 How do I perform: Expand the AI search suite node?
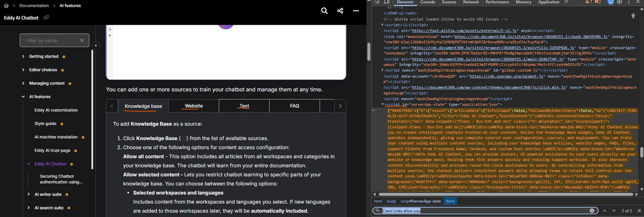(x=29, y=208)
